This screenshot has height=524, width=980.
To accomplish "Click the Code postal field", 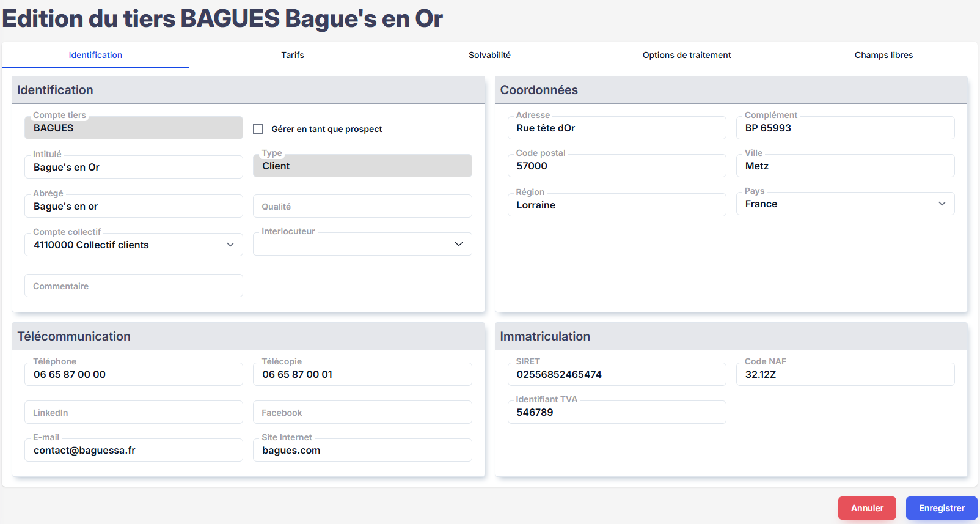I will (616, 166).
